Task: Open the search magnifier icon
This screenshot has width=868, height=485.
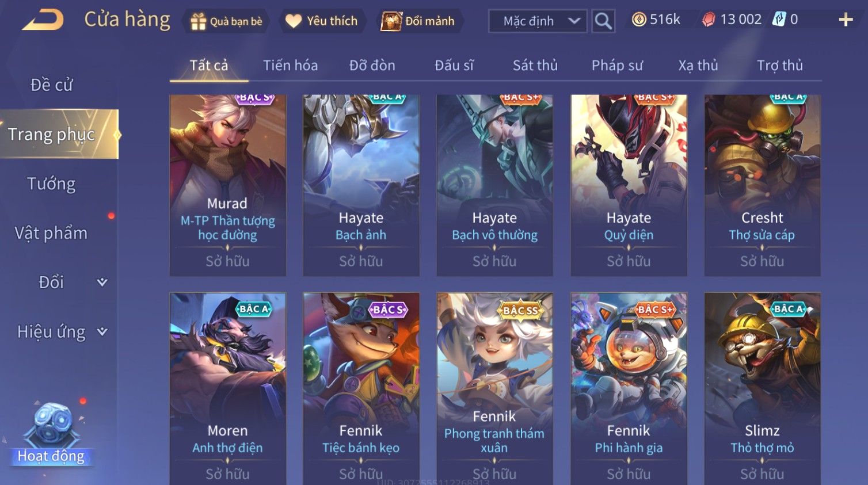Action: (x=603, y=21)
